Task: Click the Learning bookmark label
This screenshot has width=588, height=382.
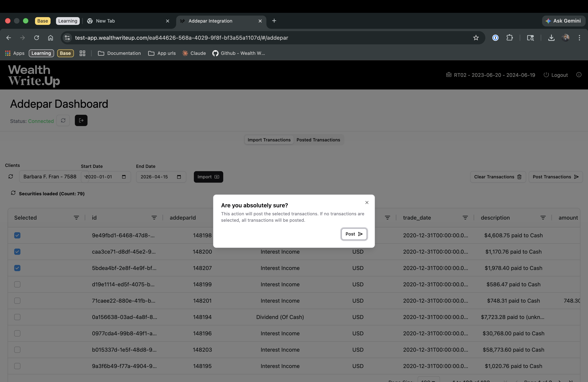Action: [x=41, y=53]
